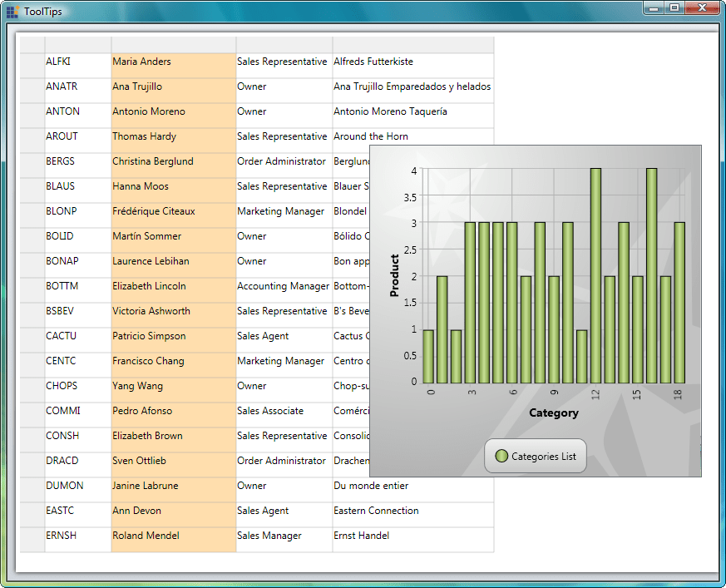Select the Maria Anders cell
Image resolution: width=726 pixels, height=588 pixels.
pos(174,66)
